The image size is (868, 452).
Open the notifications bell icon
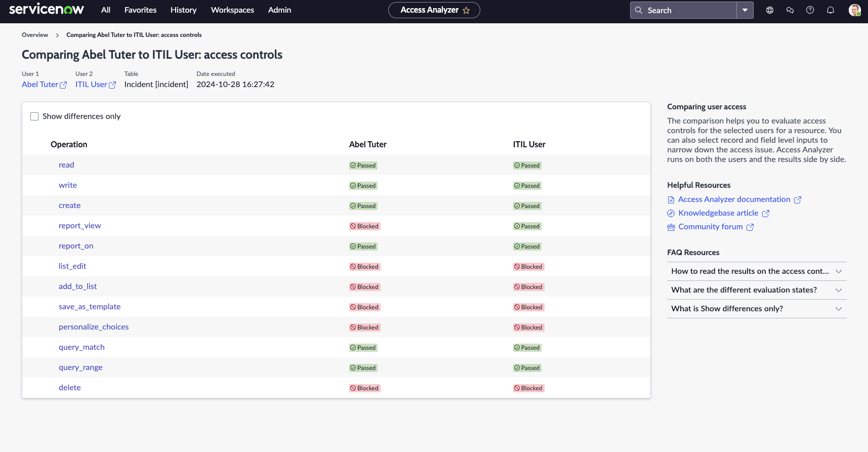831,10
